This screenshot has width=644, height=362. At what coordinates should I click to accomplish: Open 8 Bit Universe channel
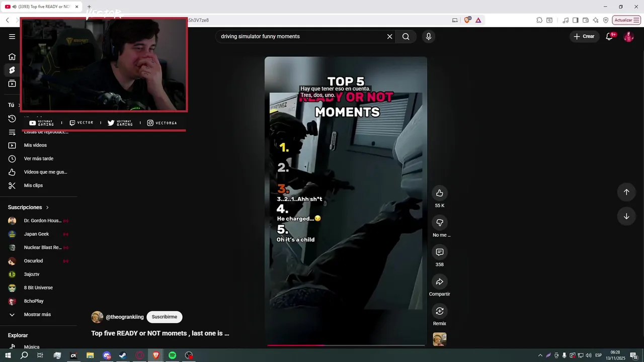tap(38, 288)
